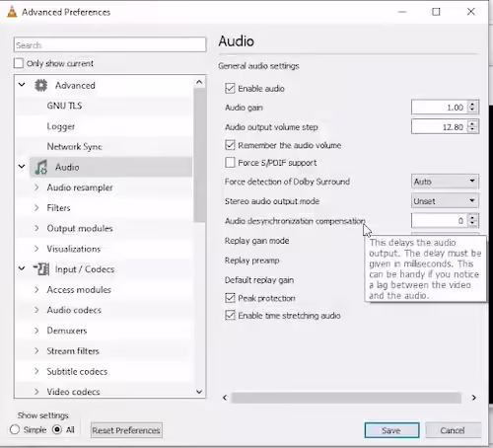Image resolution: width=493 pixels, height=448 pixels.
Task: Expand Access modules node
Action: click(x=36, y=289)
